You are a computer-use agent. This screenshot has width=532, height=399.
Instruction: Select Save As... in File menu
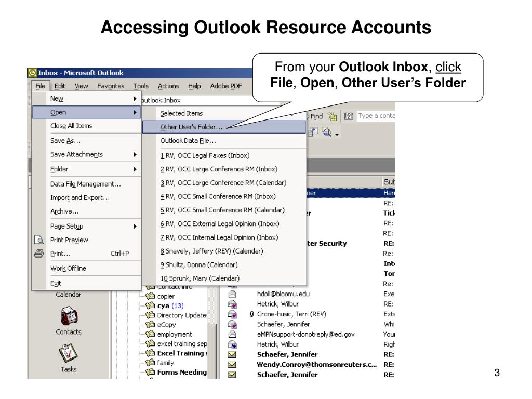pos(87,141)
